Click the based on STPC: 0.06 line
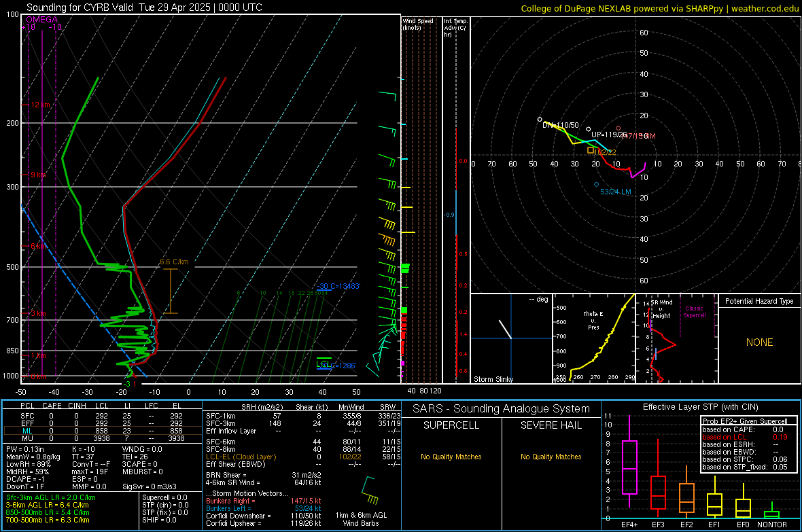Image resolution: width=802 pixels, height=532 pixels. pos(745,459)
